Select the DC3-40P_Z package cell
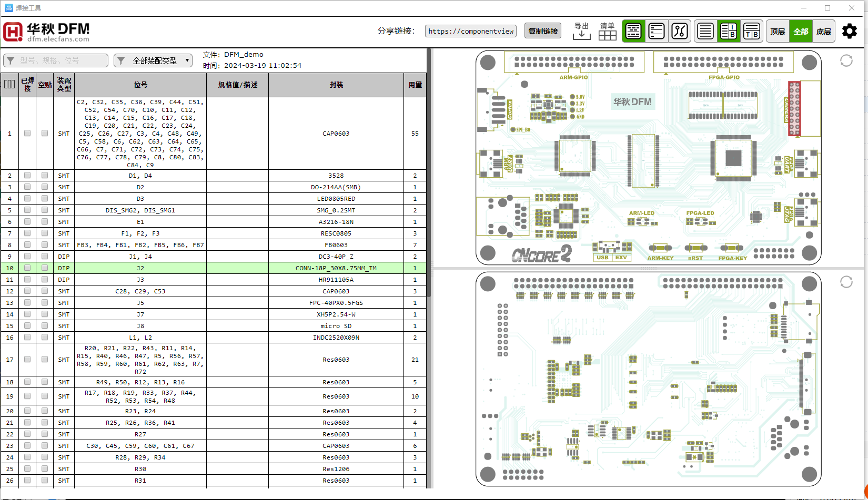 (336, 257)
